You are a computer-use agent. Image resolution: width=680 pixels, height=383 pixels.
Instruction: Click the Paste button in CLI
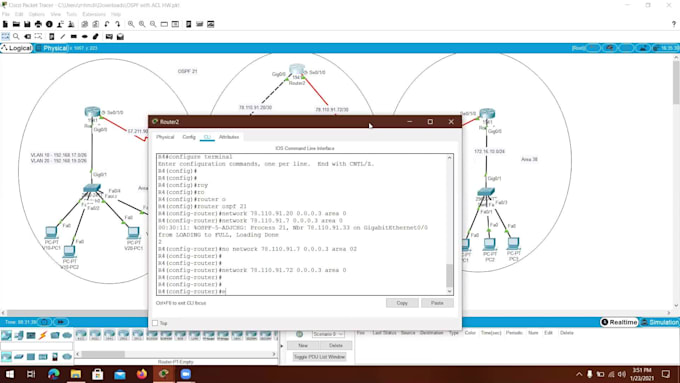pos(437,303)
